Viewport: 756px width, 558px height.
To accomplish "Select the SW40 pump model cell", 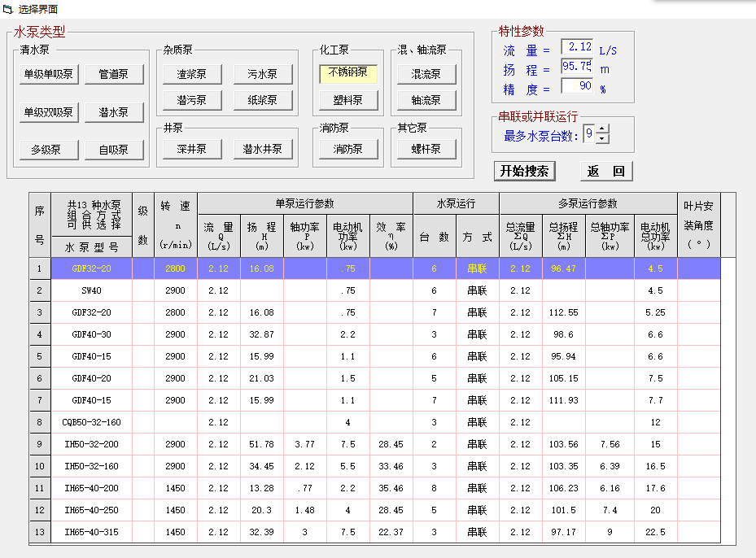I will pos(92,290).
